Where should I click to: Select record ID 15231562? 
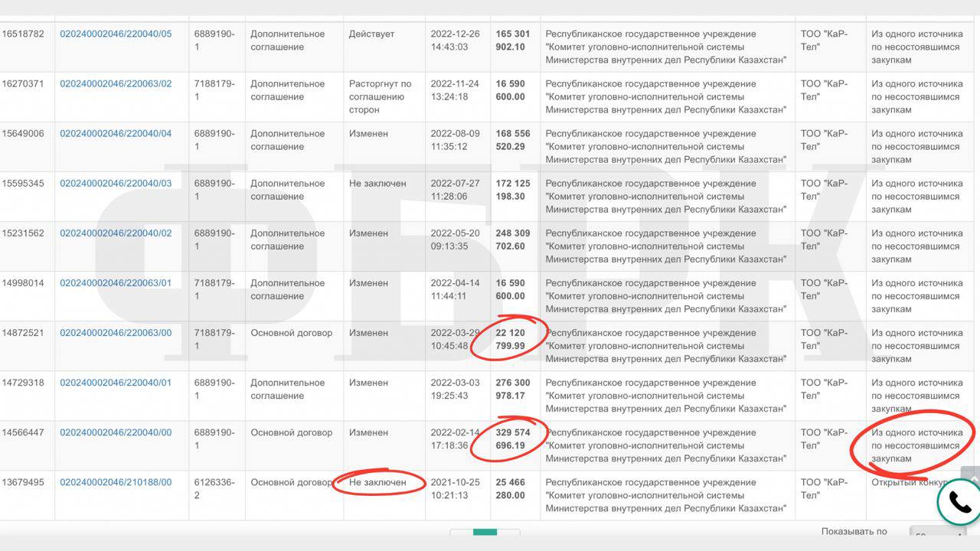coord(23,233)
